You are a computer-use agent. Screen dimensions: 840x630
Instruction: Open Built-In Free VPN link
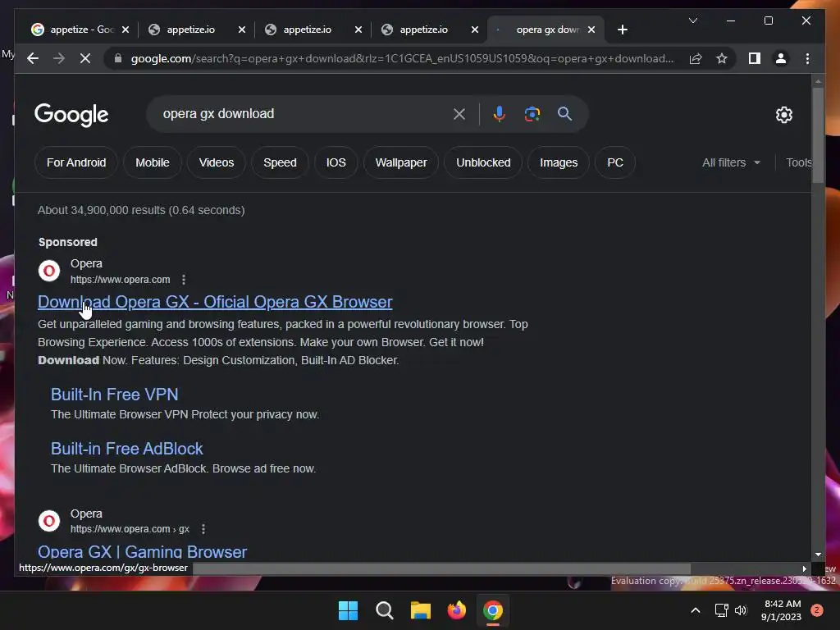(x=114, y=395)
